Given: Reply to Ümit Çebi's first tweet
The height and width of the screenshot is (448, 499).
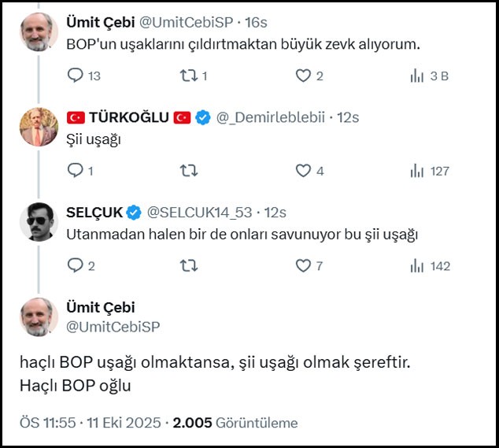Looking at the screenshot, I should coord(76,76).
